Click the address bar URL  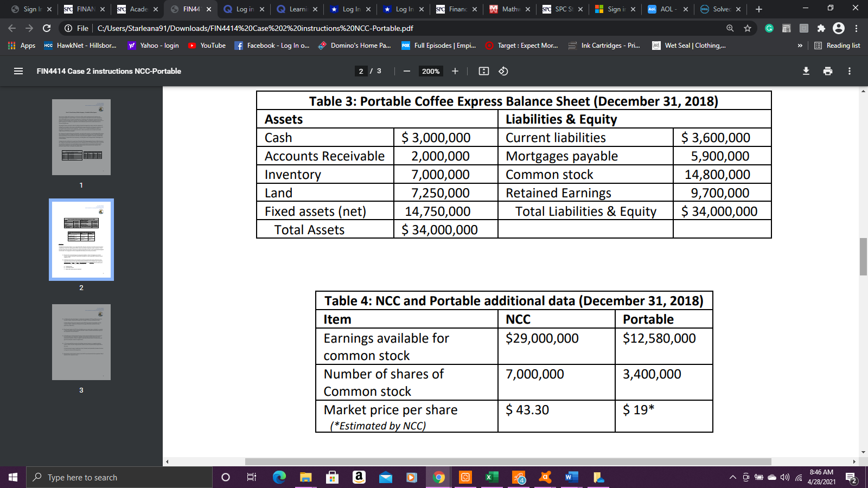(x=255, y=28)
